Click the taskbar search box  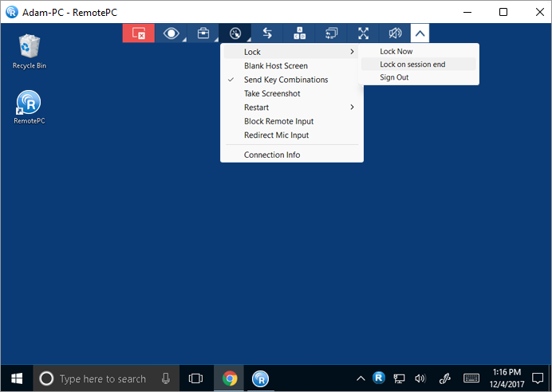tap(103, 378)
